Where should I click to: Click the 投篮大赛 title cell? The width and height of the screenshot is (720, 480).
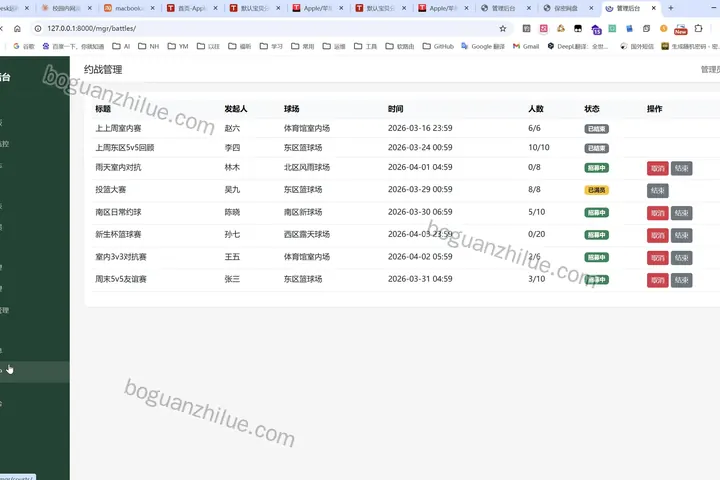[x=110, y=190]
